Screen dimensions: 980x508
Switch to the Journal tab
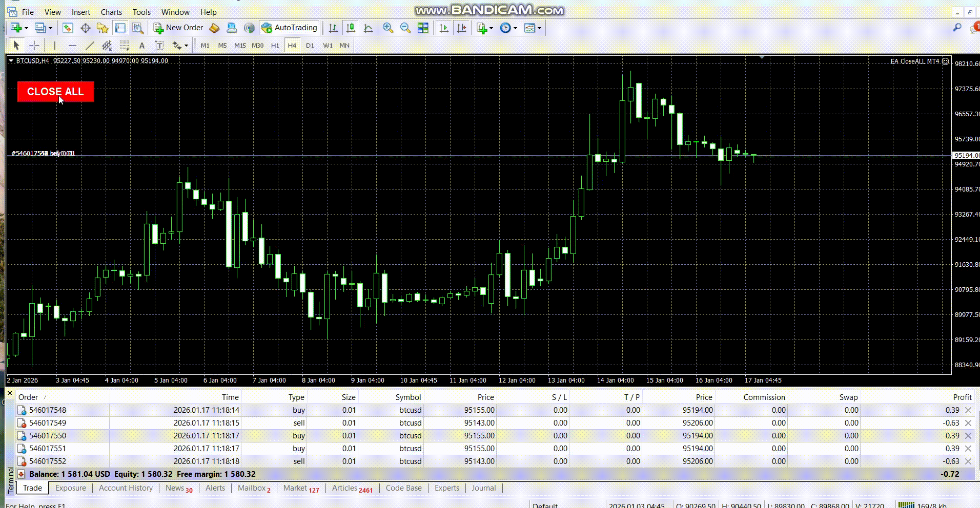(484, 488)
